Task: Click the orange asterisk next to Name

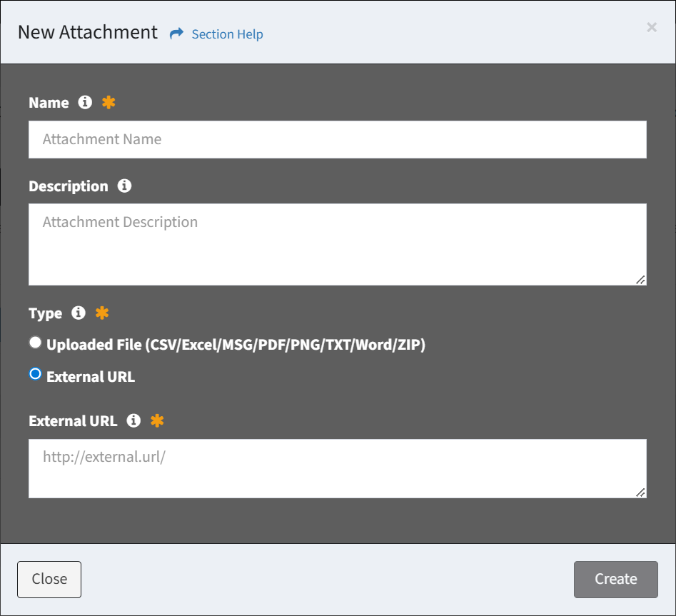Action: (x=109, y=103)
